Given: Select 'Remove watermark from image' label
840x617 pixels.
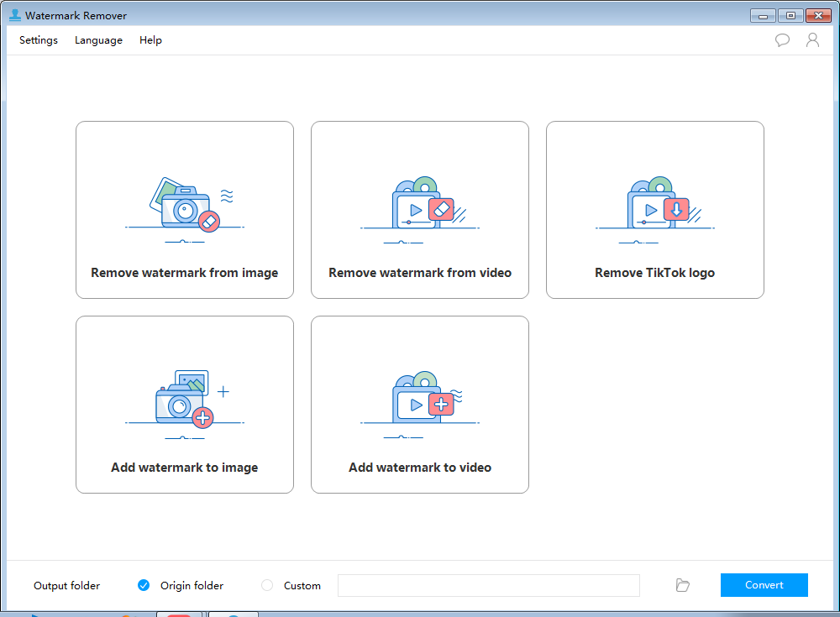Looking at the screenshot, I should tap(185, 273).
